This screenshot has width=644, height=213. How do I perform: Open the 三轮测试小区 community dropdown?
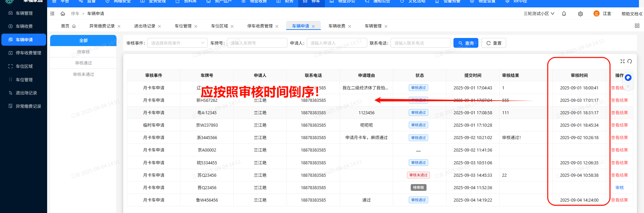pos(539,14)
